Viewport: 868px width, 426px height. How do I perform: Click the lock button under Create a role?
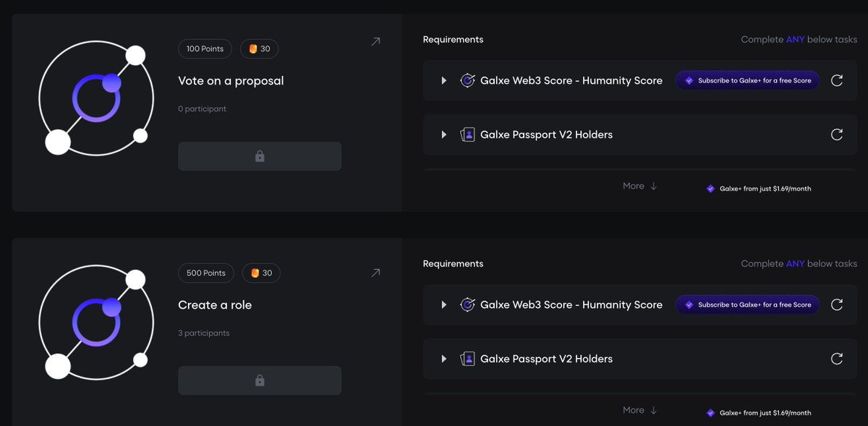tap(260, 380)
